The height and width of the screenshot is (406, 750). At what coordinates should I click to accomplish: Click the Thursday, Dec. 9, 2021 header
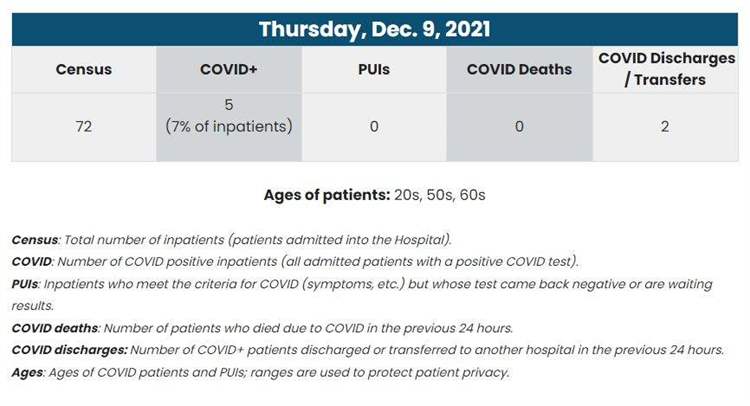[x=375, y=29]
